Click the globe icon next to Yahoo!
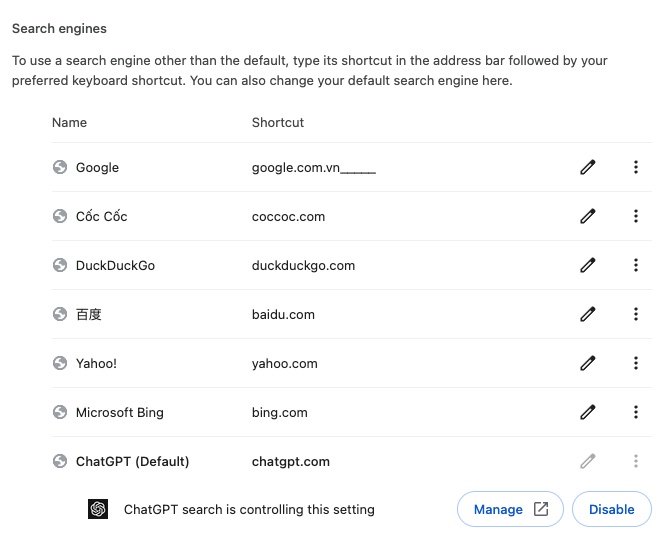The width and height of the screenshot is (665, 558). [x=60, y=364]
